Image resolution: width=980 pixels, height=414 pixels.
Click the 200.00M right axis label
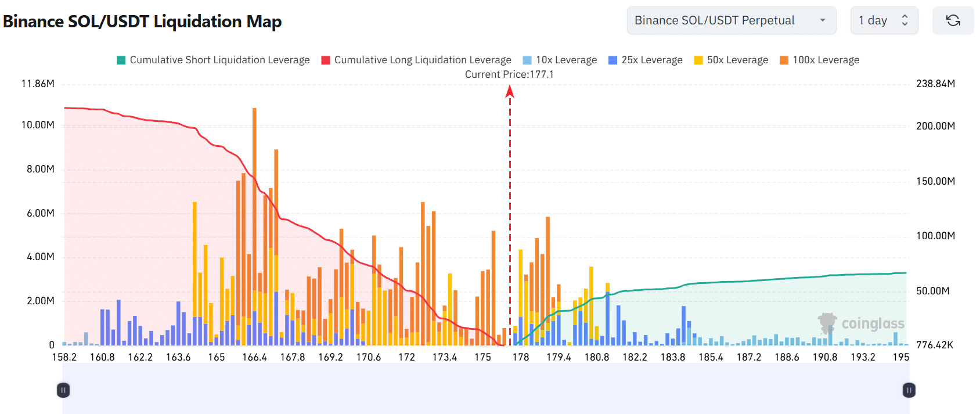point(936,126)
